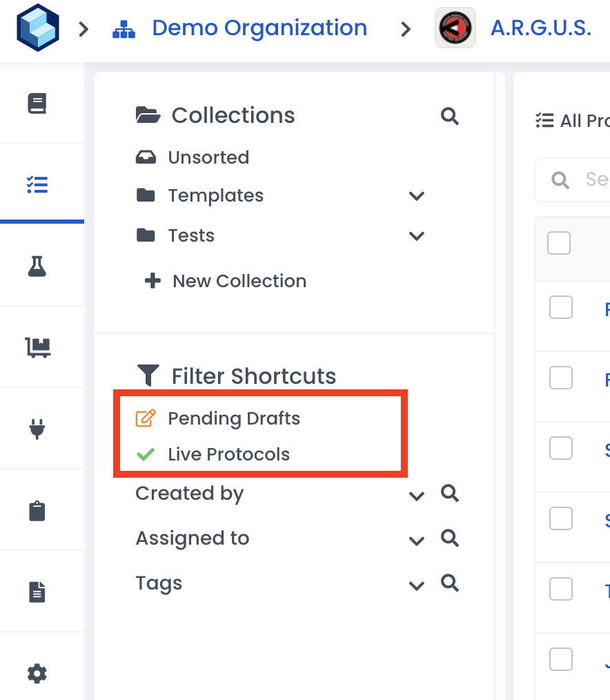Viewport: 610px width, 700px height.
Task: Tick the second protocol row checkbox
Action: coord(560,378)
